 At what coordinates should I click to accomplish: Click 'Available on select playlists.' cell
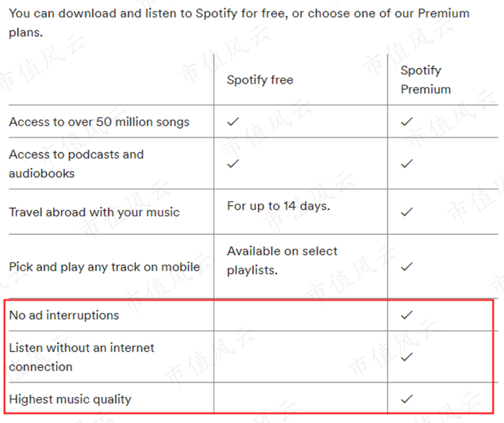282,260
